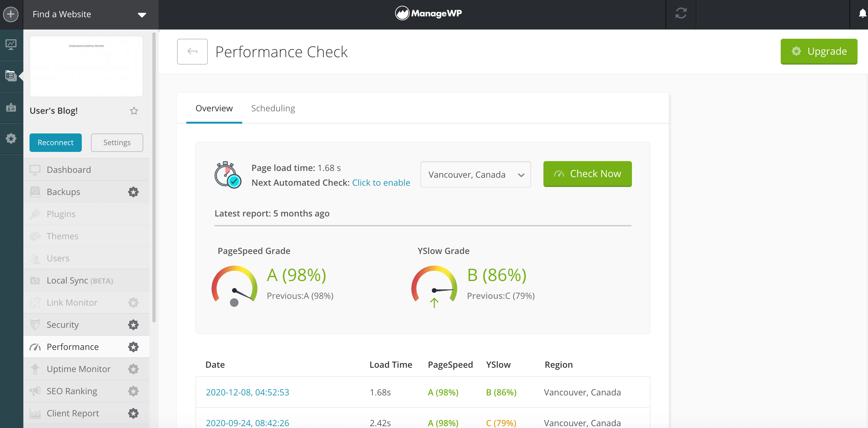Expand the Vancouver, Canada region dropdown

point(475,175)
